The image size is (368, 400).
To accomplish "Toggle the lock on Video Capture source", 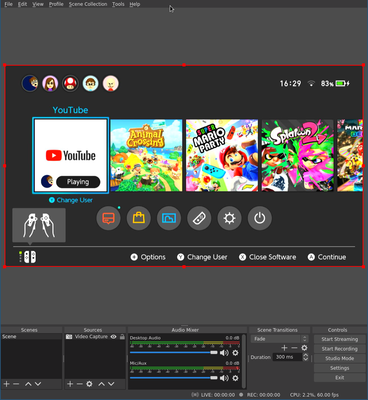I will coord(122,337).
